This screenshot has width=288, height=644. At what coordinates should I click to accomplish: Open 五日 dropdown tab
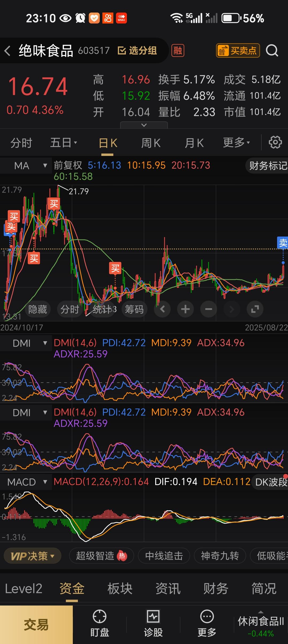click(x=63, y=143)
